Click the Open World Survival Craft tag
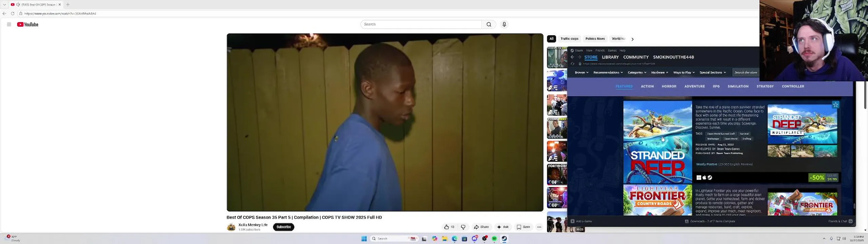The image size is (868, 244). tap(721, 134)
